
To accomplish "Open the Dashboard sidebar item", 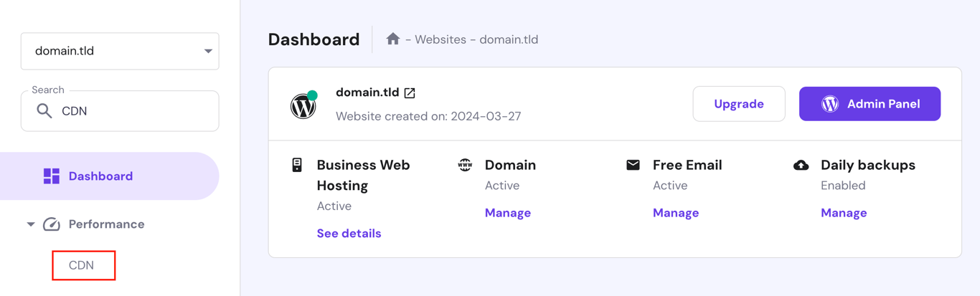I will [109, 176].
